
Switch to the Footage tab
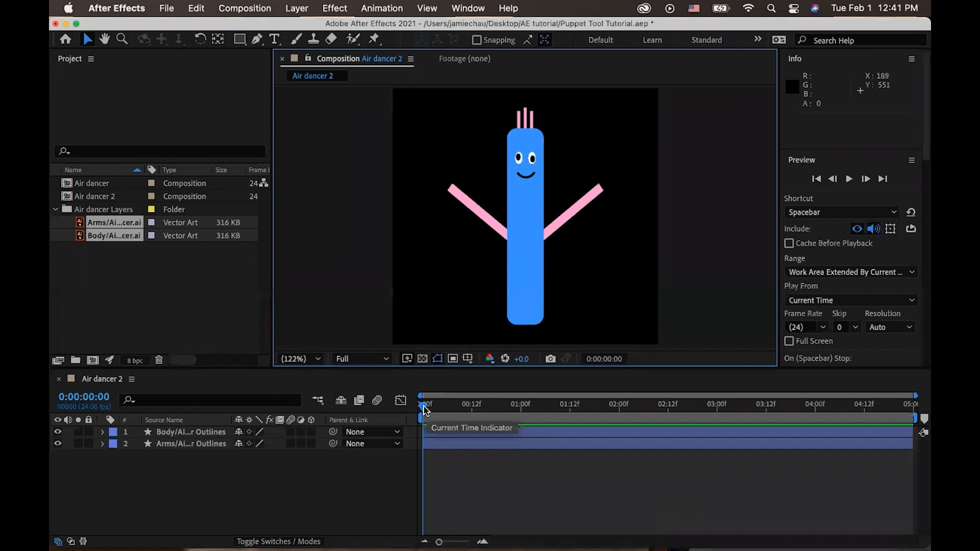464,59
